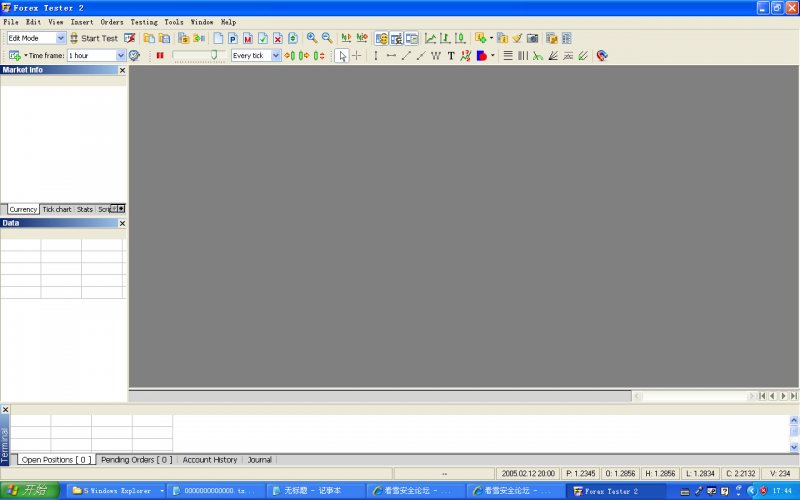Switch to candlestick chart icon
Screen dimensions: 800x500
[460, 38]
